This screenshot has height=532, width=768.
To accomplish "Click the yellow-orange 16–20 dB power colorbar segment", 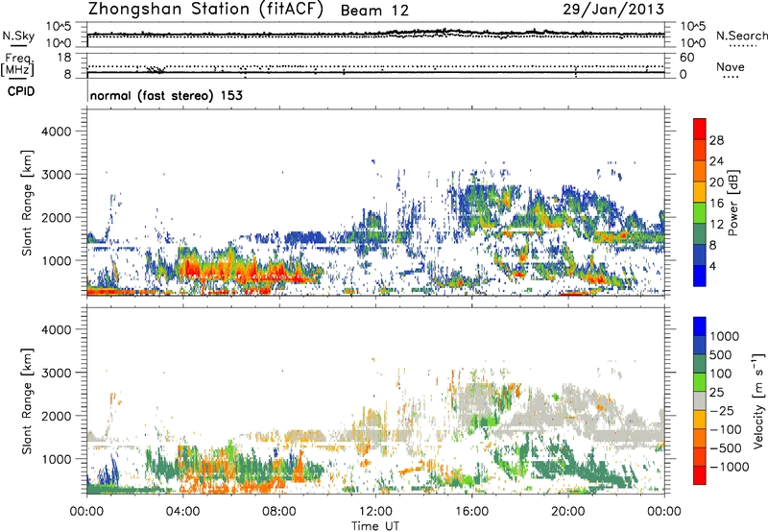I will point(700,191).
